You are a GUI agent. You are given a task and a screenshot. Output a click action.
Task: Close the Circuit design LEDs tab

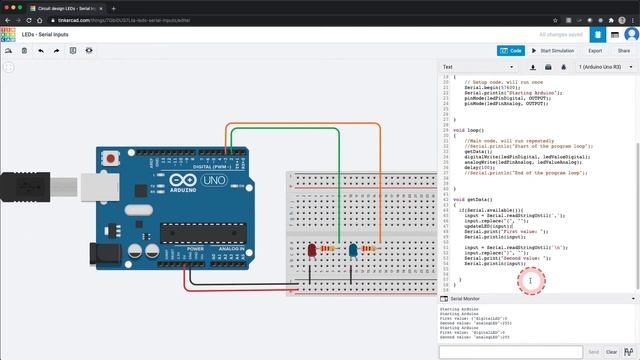(x=101, y=8)
